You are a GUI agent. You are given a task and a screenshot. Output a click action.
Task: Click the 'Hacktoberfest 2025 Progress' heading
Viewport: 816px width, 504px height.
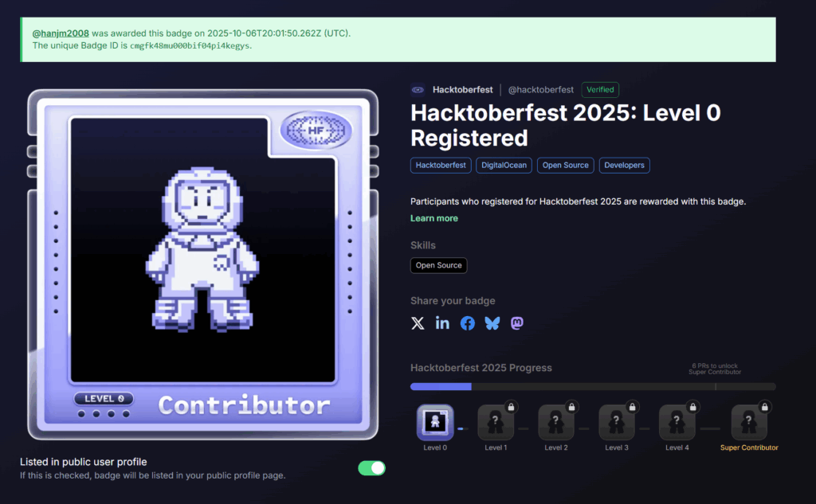pyautogui.click(x=481, y=368)
